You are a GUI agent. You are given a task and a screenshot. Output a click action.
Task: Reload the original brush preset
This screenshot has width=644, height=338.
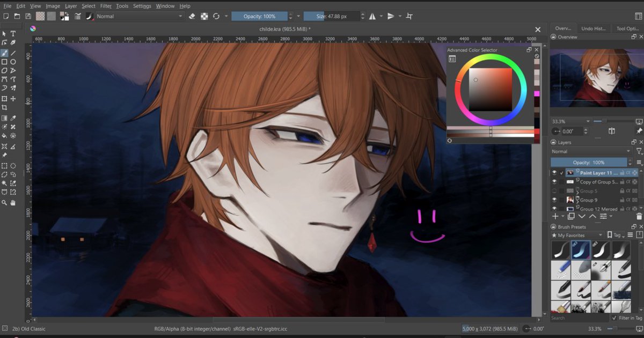[x=216, y=17]
